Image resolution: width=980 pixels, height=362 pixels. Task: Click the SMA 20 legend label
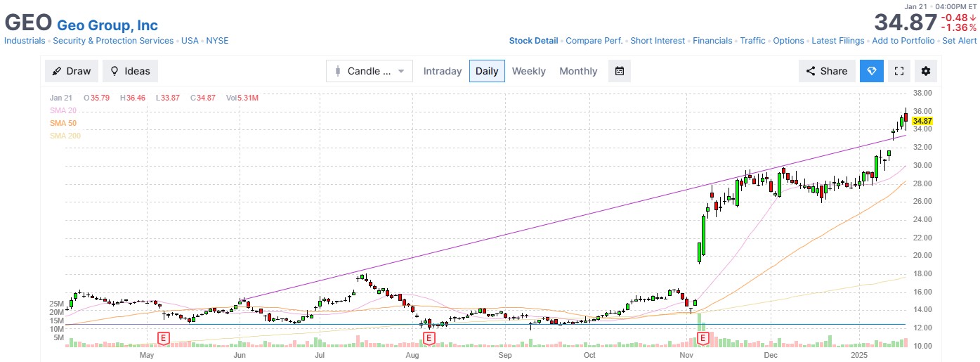(63, 111)
